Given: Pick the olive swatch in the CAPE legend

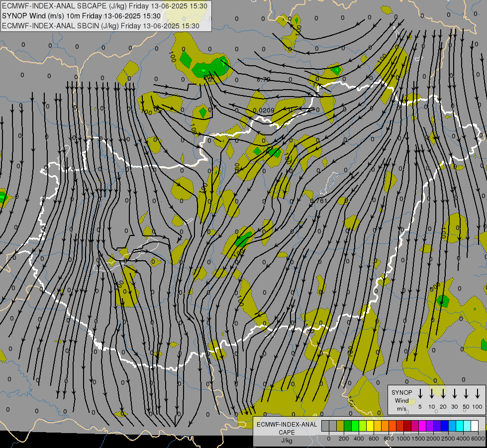Looking at the screenshot, I should tap(340, 426).
